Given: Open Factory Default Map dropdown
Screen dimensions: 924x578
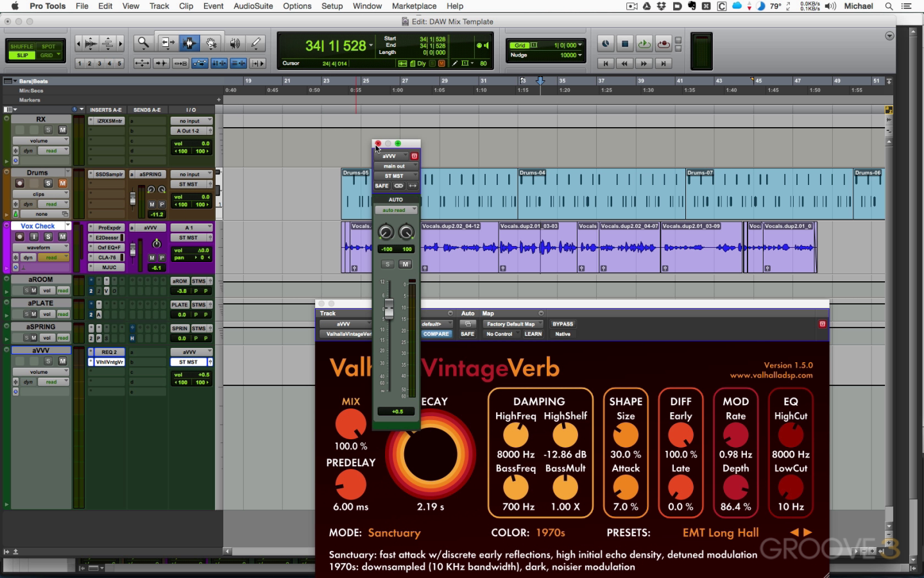Looking at the screenshot, I should [x=513, y=324].
